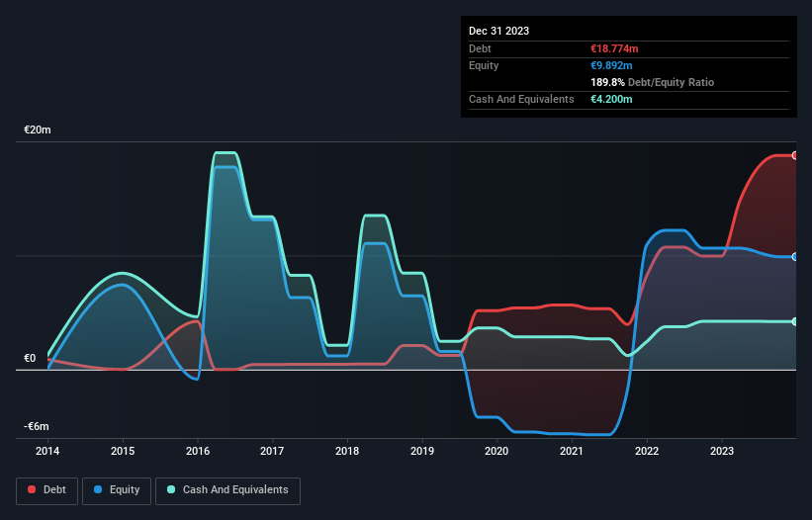Click the blue Equity legend dot
Screen dimensions: 812x520
click(x=98, y=489)
